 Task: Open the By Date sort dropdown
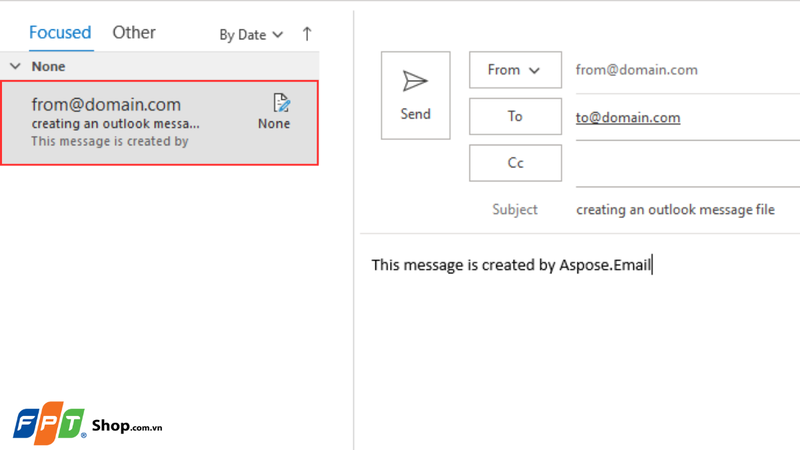pos(251,35)
